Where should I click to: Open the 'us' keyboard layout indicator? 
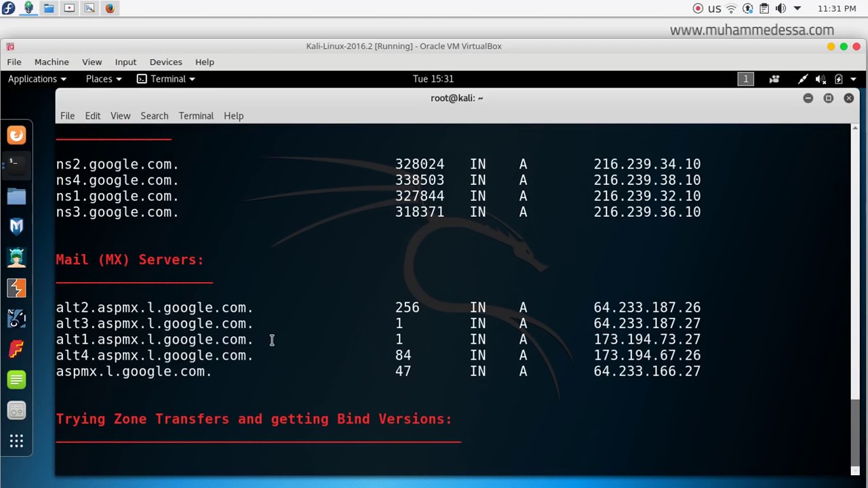[715, 9]
